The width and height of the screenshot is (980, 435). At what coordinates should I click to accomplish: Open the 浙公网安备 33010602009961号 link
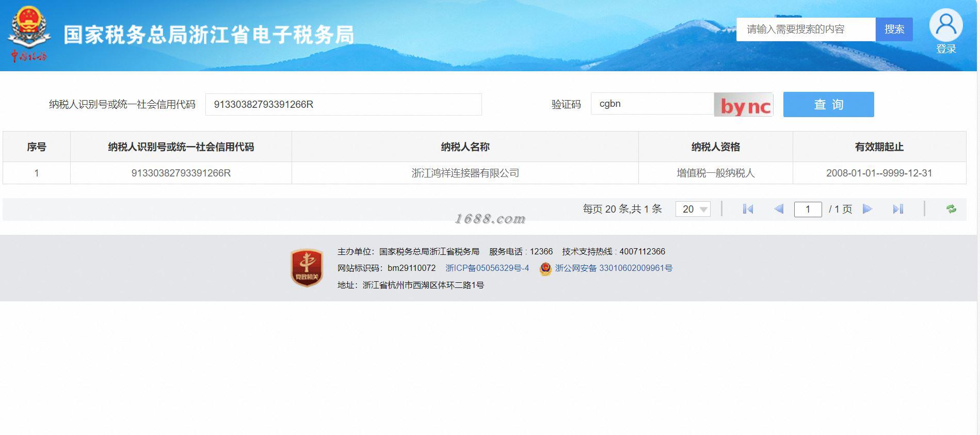click(614, 268)
